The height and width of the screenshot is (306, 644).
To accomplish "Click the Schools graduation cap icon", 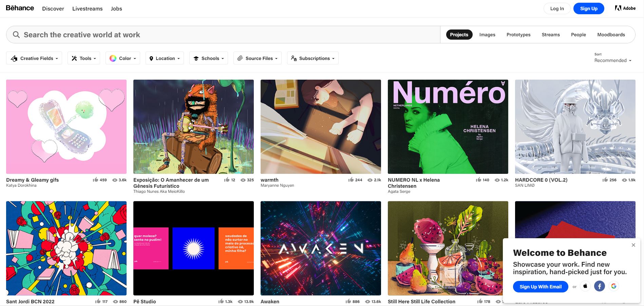I will pyautogui.click(x=196, y=58).
